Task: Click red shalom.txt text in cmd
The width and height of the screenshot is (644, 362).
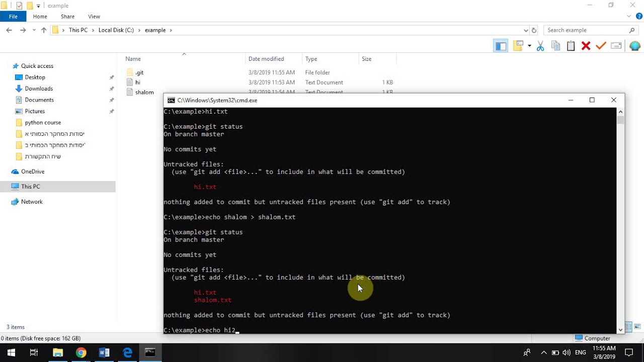Action: coord(212,300)
